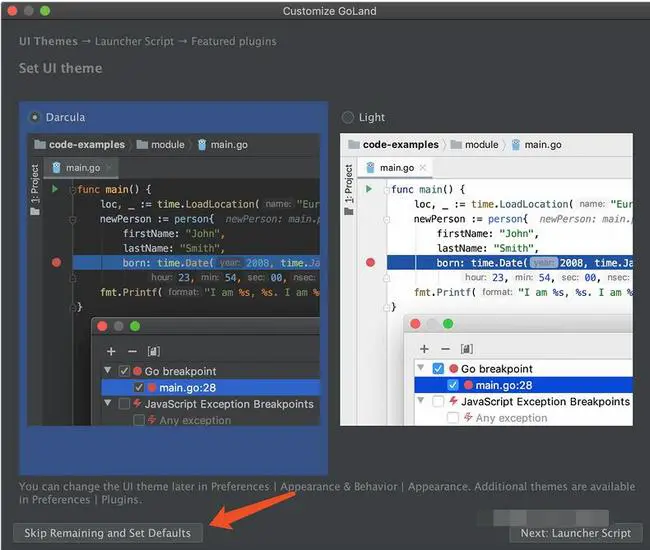Image resolution: width=650 pixels, height=550 pixels.
Task: Toggle Go breakpoint checkbox in Darcula preview
Action: 124,371
